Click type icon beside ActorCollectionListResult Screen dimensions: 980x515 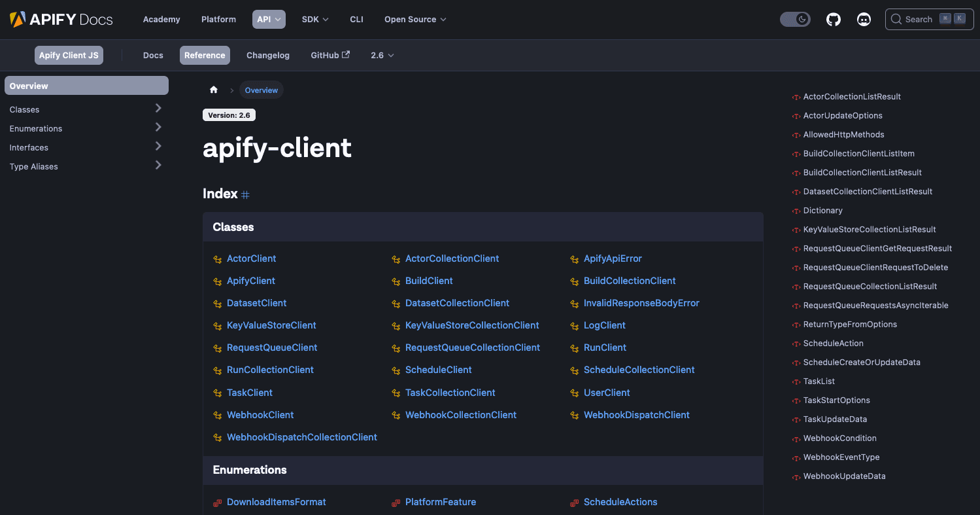pyautogui.click(x=796, y=97)
